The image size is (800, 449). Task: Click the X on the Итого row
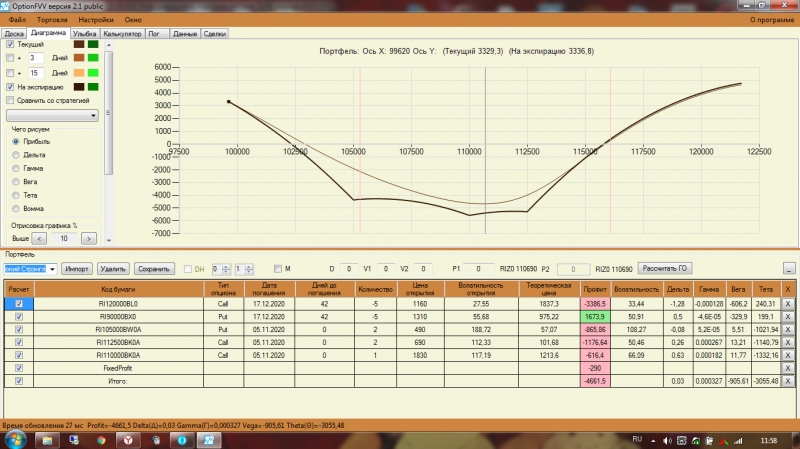788,381
